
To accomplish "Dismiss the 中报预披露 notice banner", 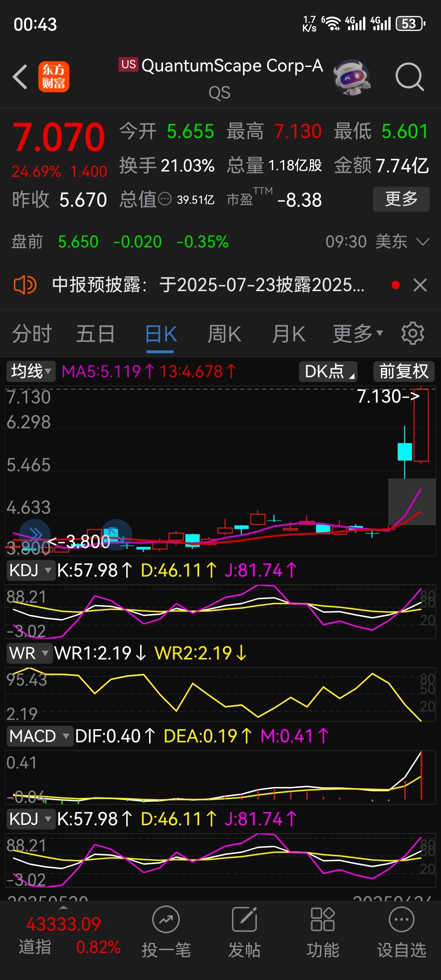I will click(x=420, y=285).
